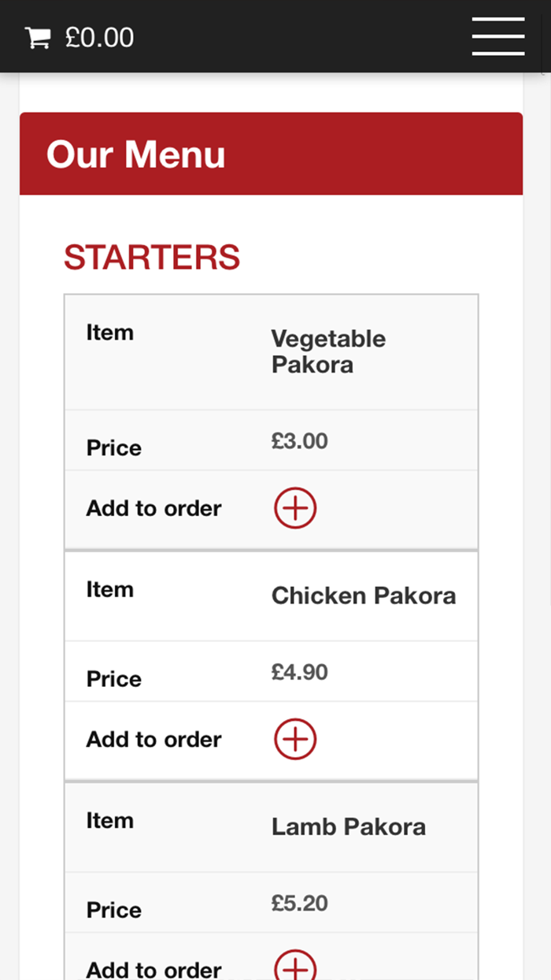Click the Price label beside £5.20
Screen dimensions: 551x980
(114, 910)
